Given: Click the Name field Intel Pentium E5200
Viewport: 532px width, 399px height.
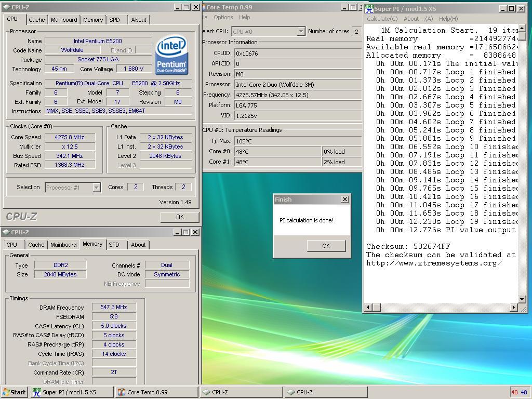Looking at the screenshot, I should [x=98, y=41].
